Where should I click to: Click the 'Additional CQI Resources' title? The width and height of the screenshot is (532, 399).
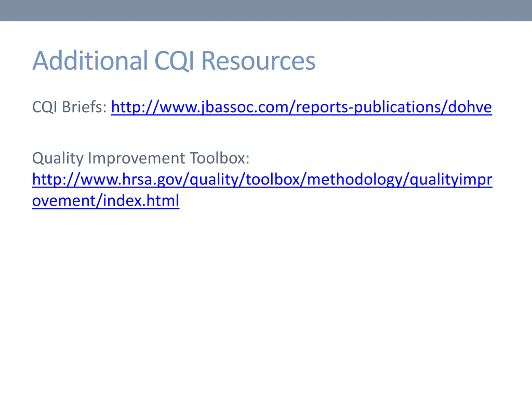point(174,61)
